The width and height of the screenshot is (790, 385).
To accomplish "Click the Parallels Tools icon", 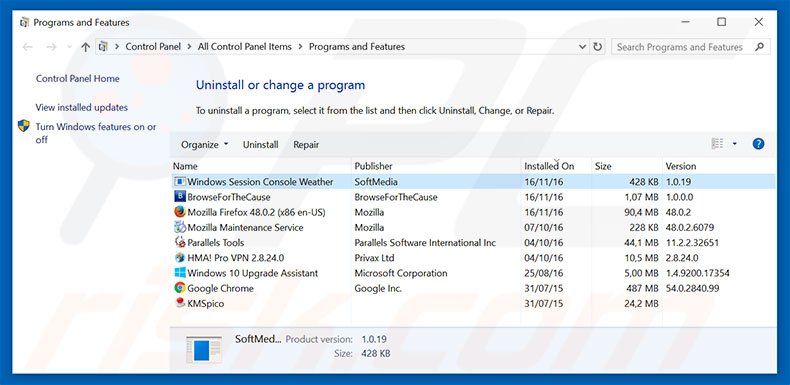I will tap(180, 242).
